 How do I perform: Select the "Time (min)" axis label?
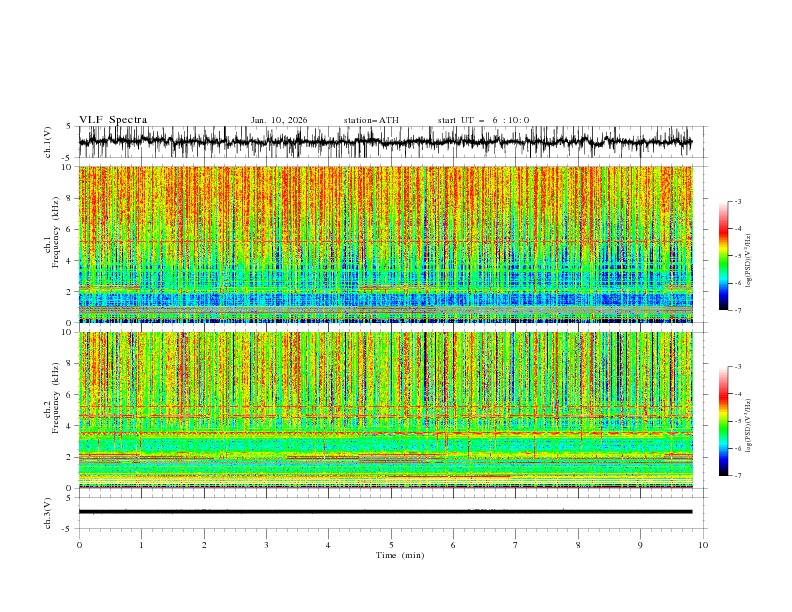400,555
